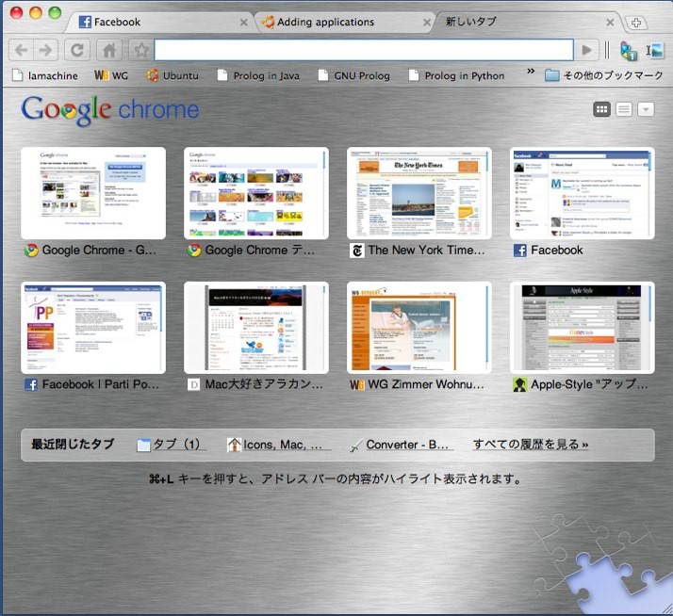
Task: Open the WG Zimmer Wohnu... thumbnail
Action: point(419,328)
